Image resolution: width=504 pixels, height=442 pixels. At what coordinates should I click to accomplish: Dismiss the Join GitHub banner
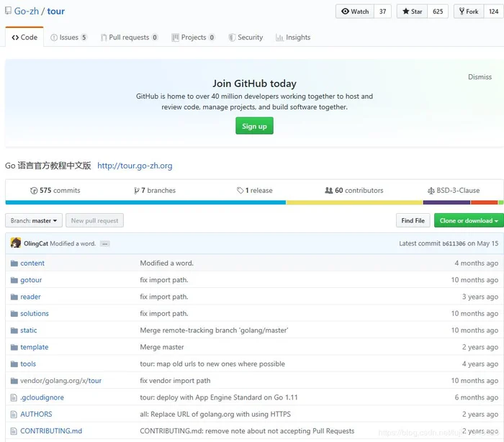(x=480, y=77)
